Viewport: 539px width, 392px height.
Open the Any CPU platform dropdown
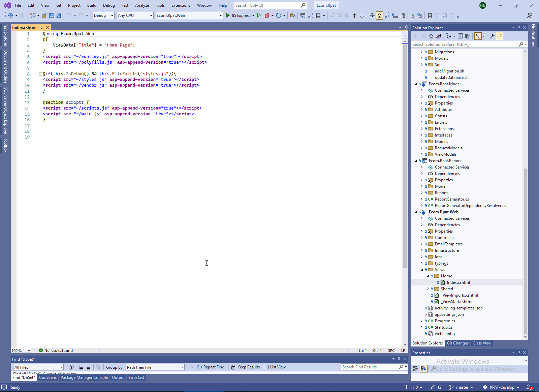point(135,16)
